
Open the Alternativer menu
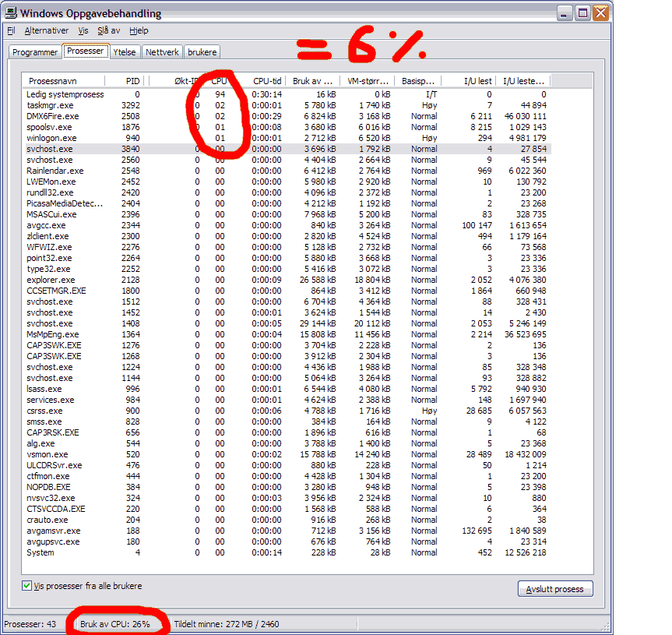[x=46, y=30]
